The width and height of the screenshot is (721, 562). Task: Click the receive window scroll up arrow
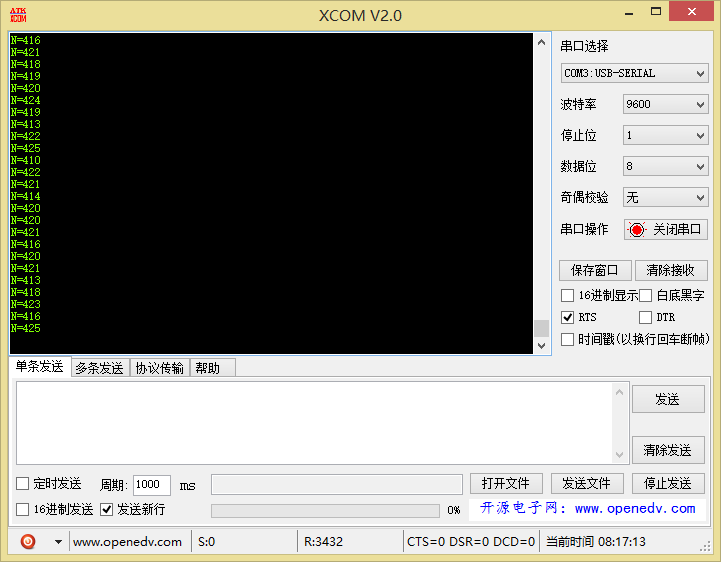[542, 42]
